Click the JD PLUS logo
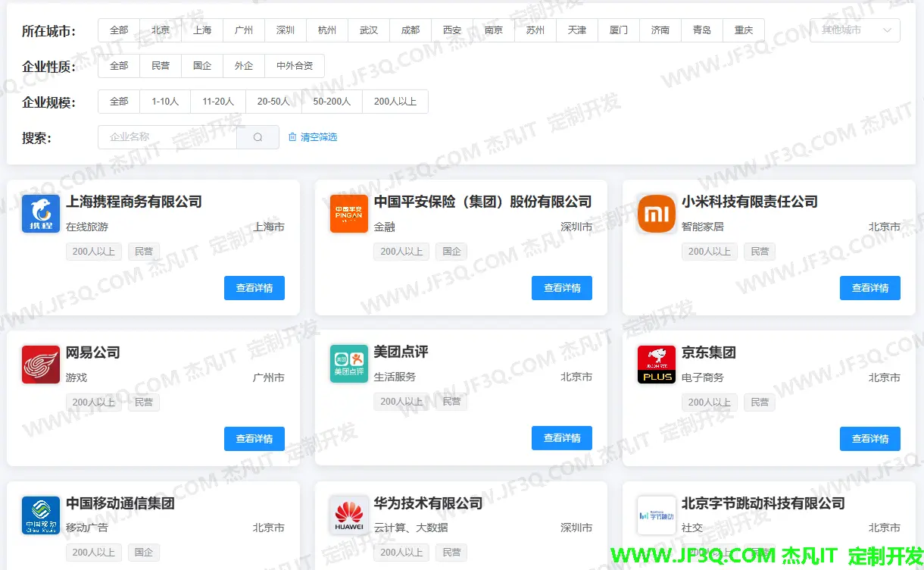The image size is (924, 570). pos(657,365)
